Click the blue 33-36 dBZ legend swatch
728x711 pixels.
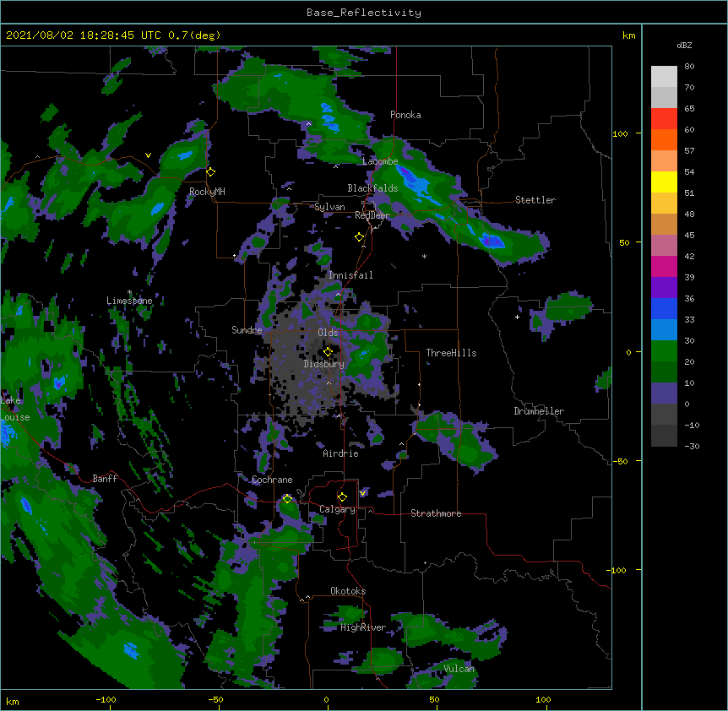click(x=664, y=309)
